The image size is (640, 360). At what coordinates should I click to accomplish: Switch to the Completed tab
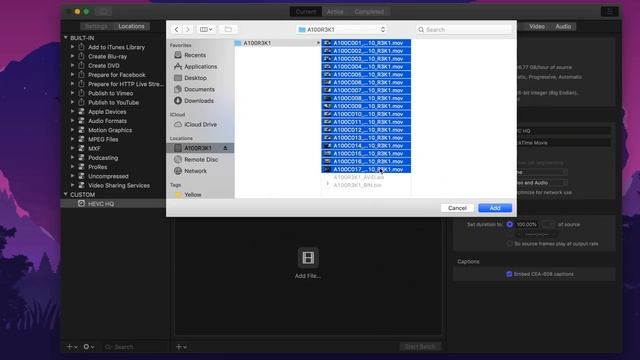coord(369,11)
